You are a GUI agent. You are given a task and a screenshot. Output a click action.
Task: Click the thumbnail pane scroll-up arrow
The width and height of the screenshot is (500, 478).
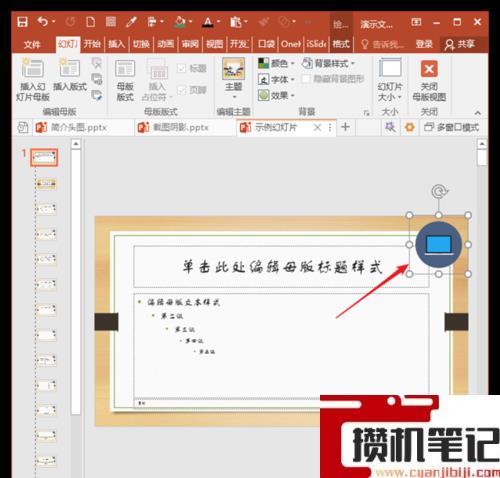[x=76, y=144]
